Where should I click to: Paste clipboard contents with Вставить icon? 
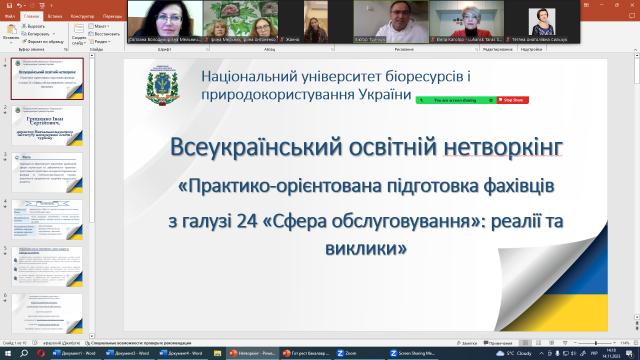tap(11, 29)
